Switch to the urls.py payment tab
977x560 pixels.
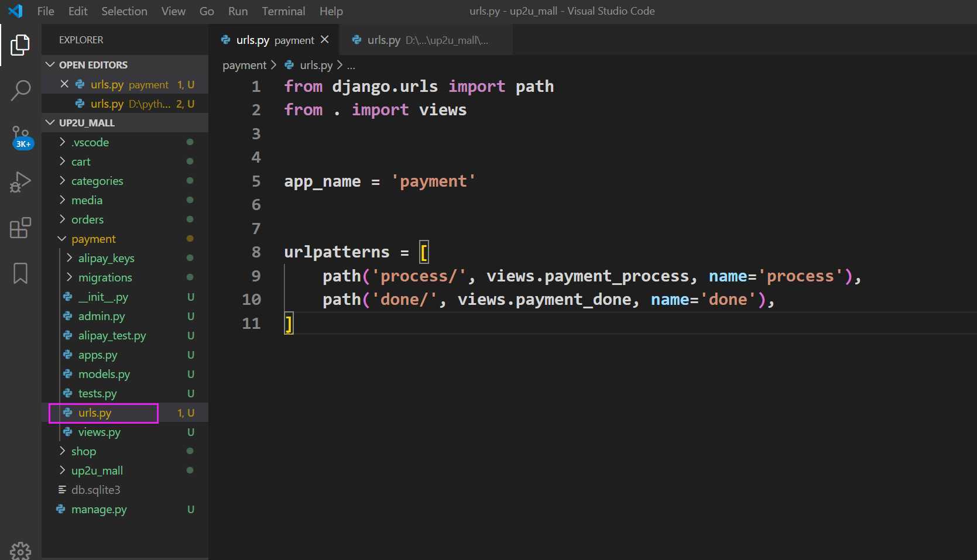(x=274, y=40)
